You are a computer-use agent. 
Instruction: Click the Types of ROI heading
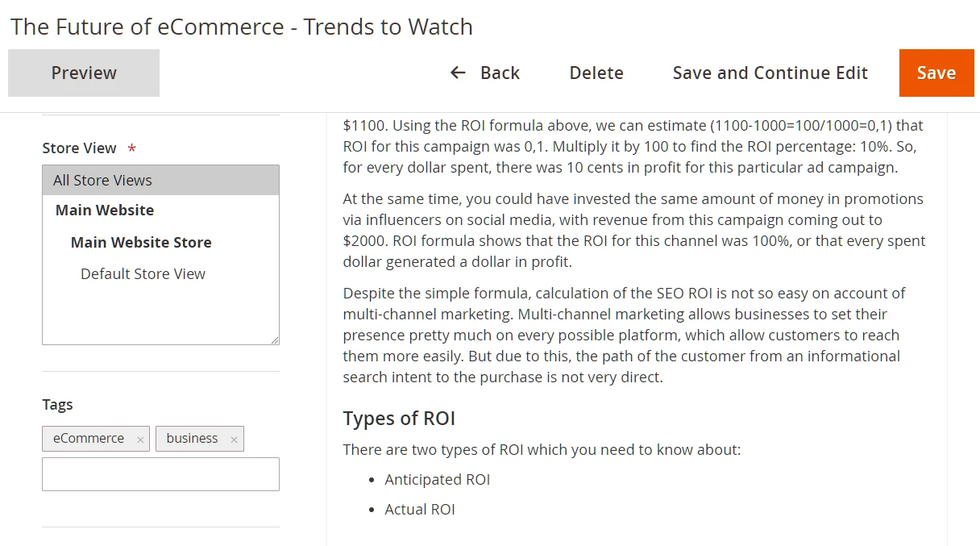(399, 419)
